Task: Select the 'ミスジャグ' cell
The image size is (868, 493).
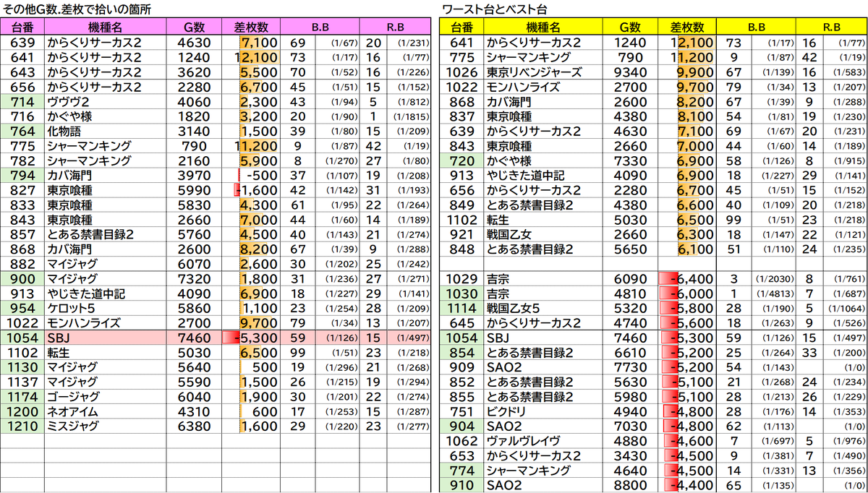Action: [105, 426]
